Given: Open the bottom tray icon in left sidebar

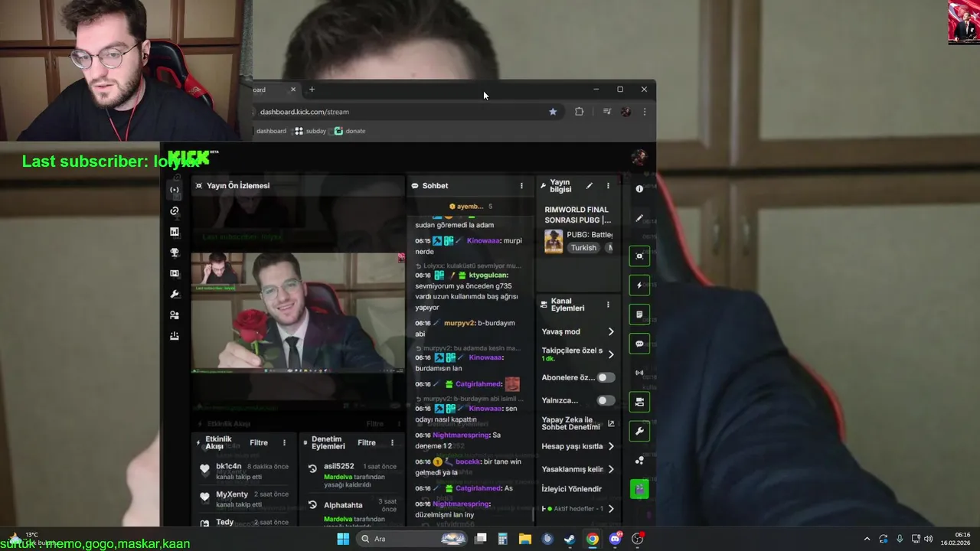Looking at the screenshot, I should click(175, 335).
